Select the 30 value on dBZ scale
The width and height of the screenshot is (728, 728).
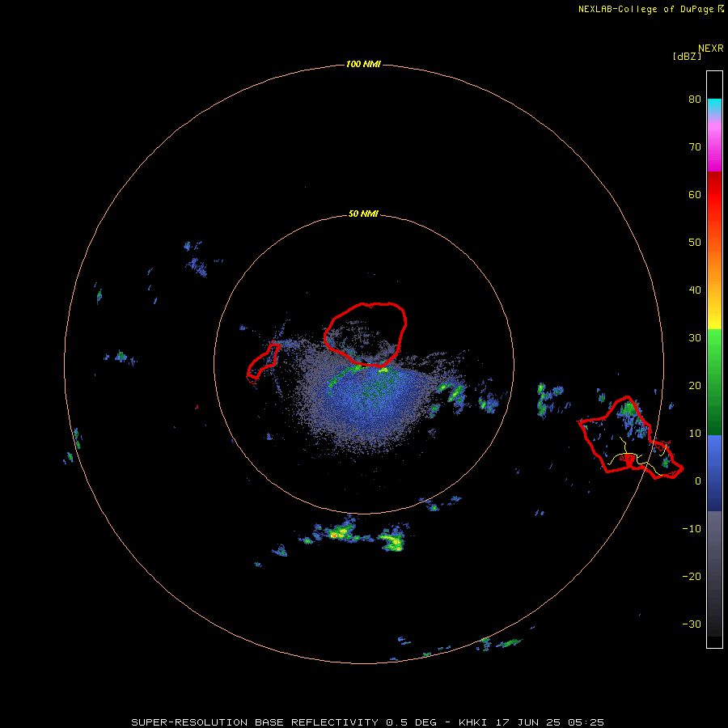(695, 338)
